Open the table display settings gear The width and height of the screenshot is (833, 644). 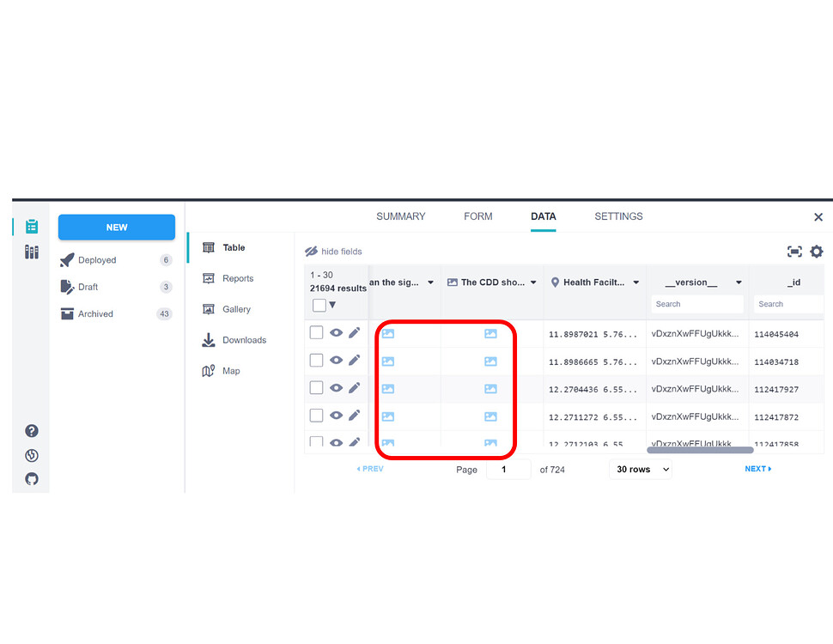816,251
